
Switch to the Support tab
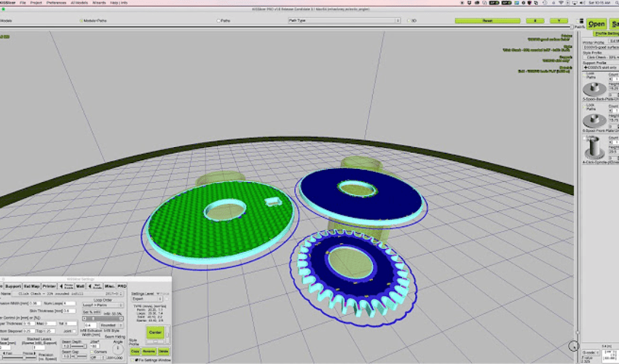point(13,286)
